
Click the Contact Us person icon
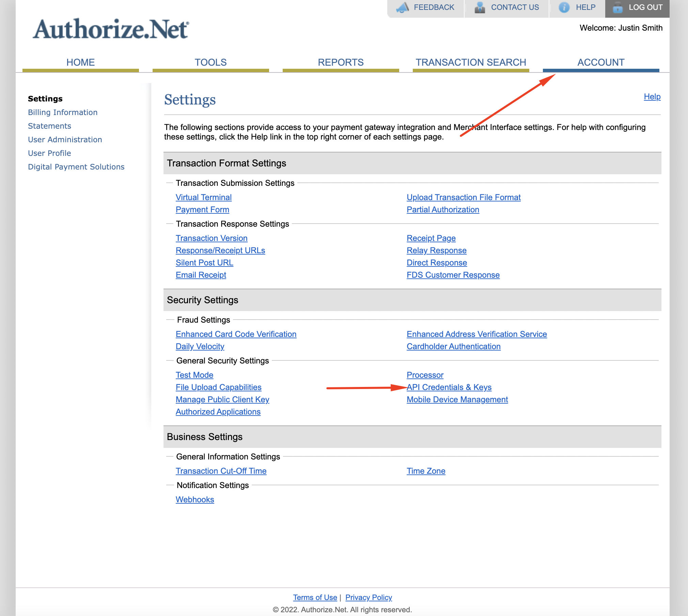pos(480,7)
